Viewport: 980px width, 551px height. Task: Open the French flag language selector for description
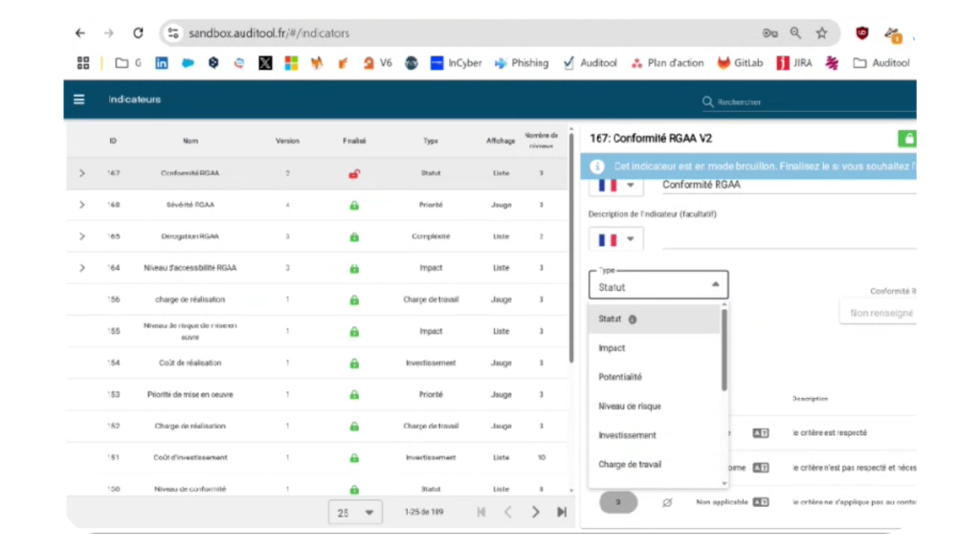(x=614, y=239)
